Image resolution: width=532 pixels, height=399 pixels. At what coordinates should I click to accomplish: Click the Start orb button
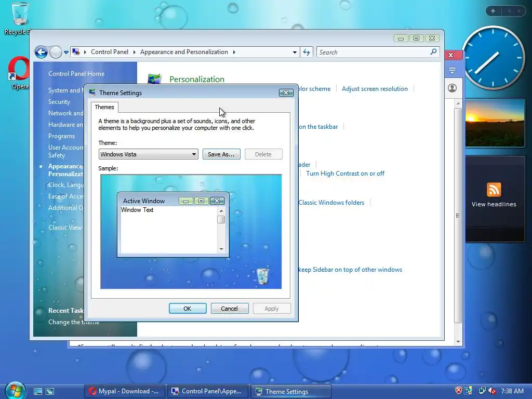[15, 391]
